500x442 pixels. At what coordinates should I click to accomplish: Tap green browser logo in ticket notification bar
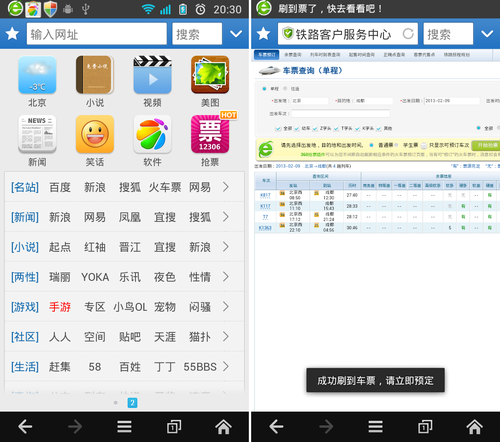[264, 9]
